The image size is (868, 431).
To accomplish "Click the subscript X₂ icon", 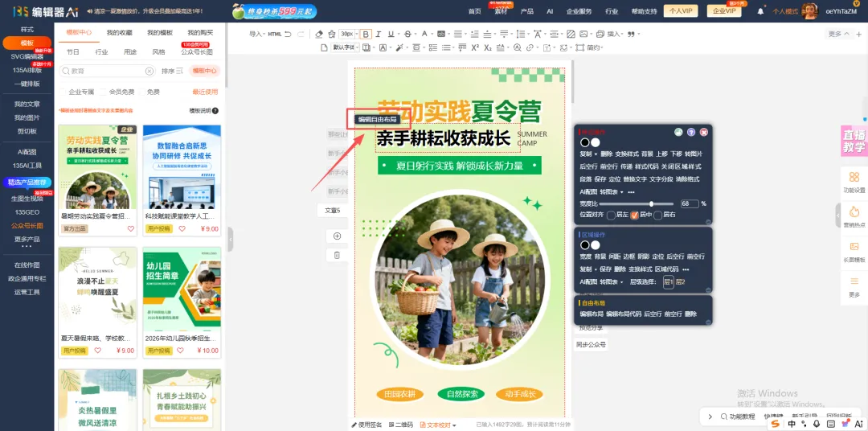I will [x=488, y=47].
